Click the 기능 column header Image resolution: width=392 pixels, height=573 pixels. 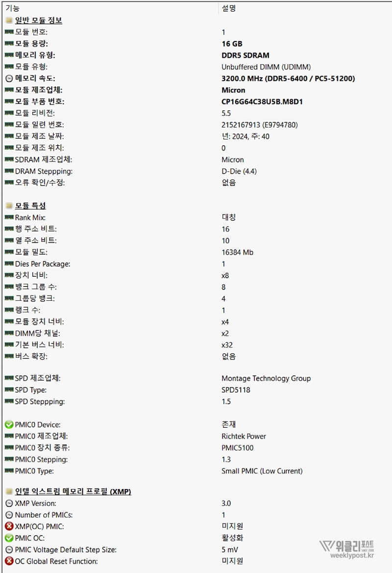(13, 8)
